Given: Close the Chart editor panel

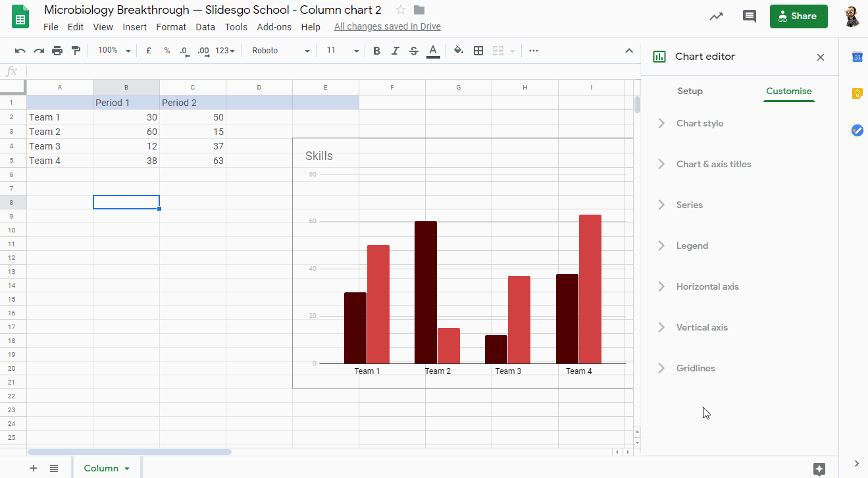Looking at the screenshot, I should pyautogui.click(x=821, y=57).
